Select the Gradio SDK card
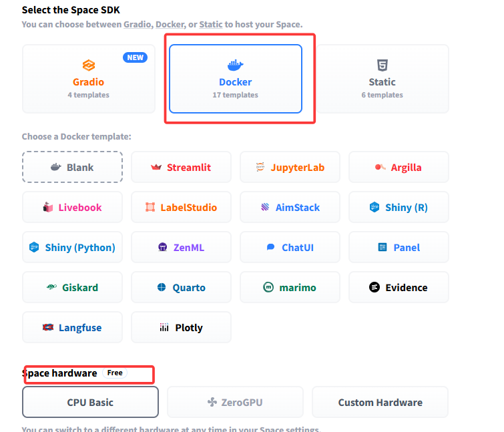The height and width of the screenshot is (432, 504). tap(88, 79)
